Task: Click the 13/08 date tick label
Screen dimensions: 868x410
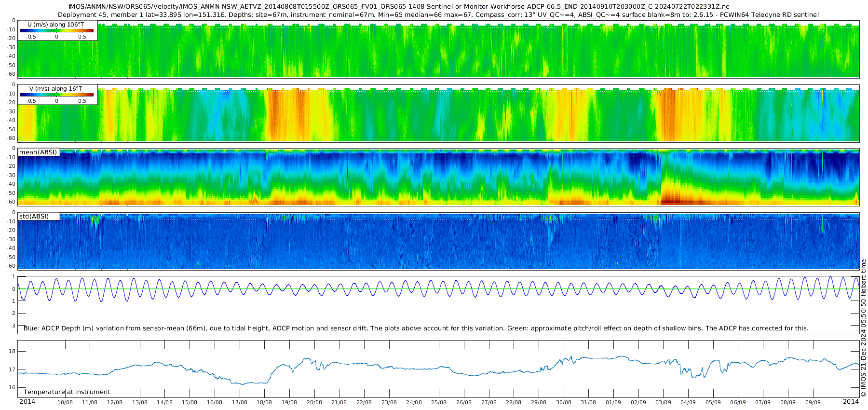Action: coord(140,402)
